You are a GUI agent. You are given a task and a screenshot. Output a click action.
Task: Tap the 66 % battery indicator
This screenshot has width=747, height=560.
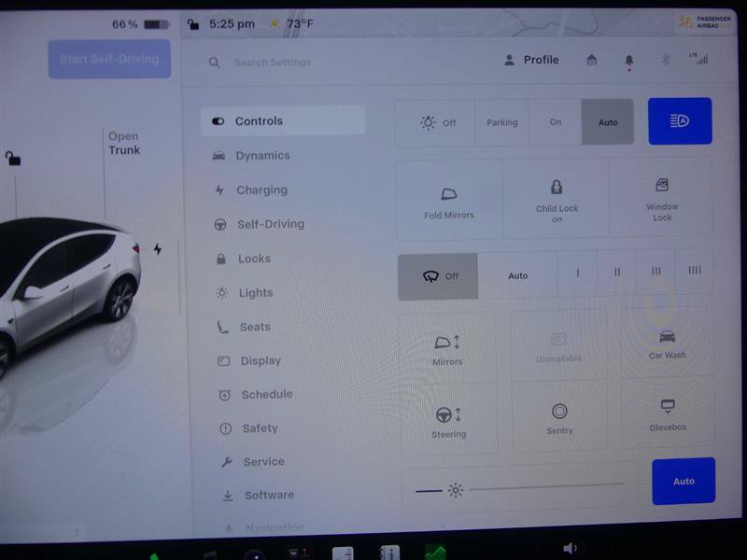[x=141, y=24]
